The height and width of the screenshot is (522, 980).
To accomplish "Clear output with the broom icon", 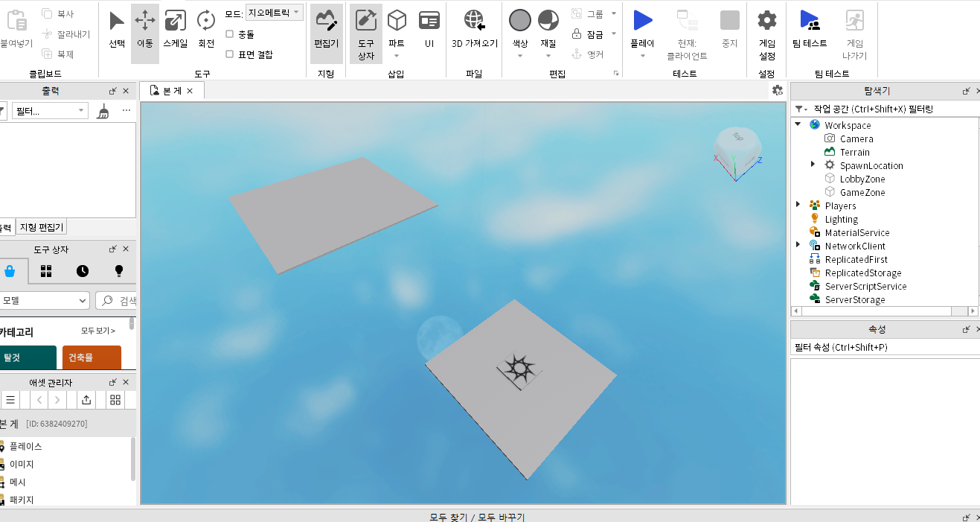I will [x=104, y=111].
